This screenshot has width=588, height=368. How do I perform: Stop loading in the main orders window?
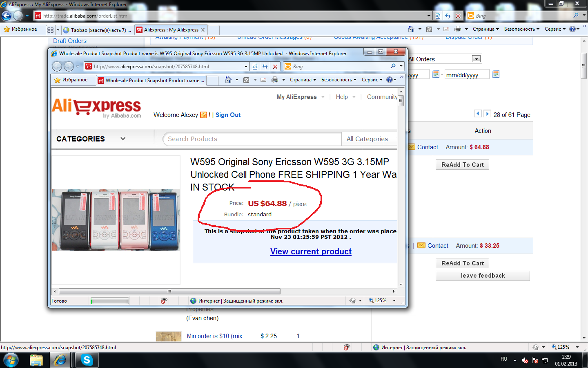click(x=458, y=16)
